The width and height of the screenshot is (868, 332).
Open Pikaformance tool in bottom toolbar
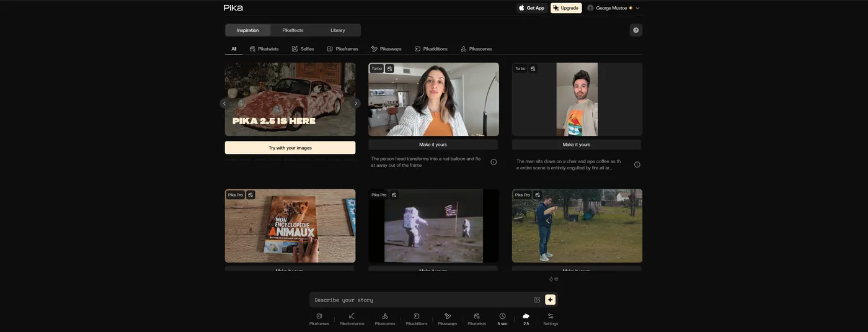click(352, 319)
